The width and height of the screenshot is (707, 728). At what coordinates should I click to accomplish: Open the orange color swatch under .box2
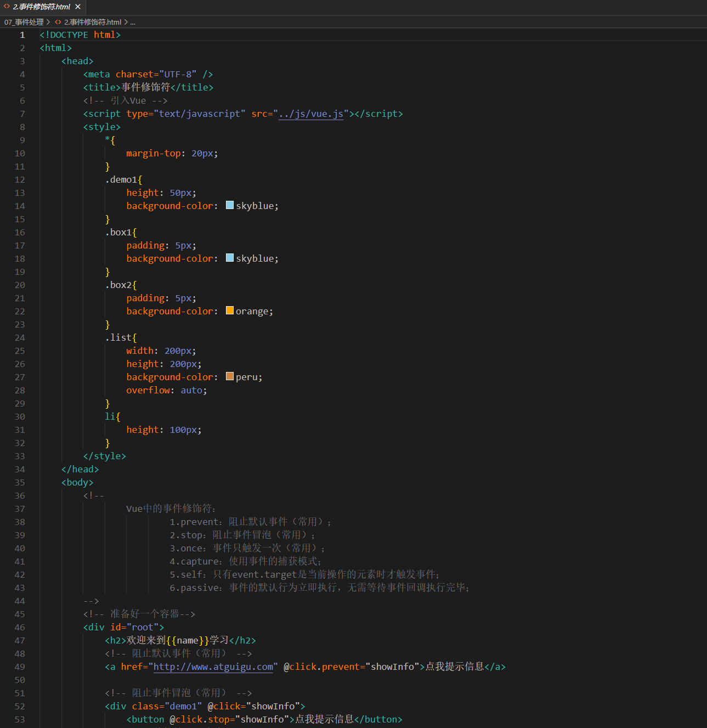click(x=230, y=311)
